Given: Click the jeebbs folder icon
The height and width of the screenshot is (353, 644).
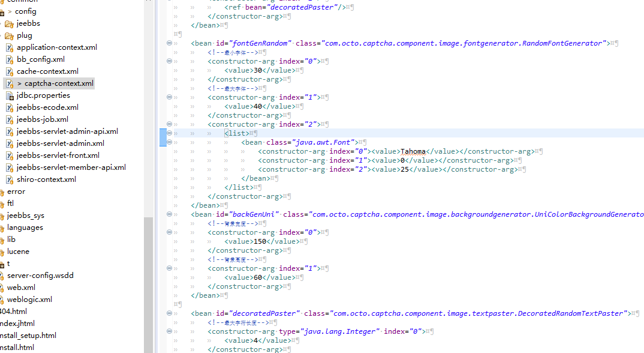Looking at the screenshot, I should coord(9,24).
